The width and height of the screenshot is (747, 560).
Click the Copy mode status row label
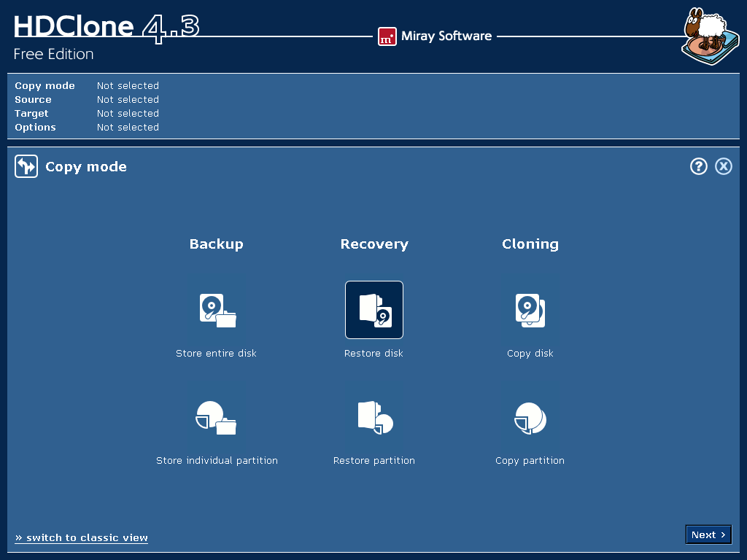click(44, 86)
